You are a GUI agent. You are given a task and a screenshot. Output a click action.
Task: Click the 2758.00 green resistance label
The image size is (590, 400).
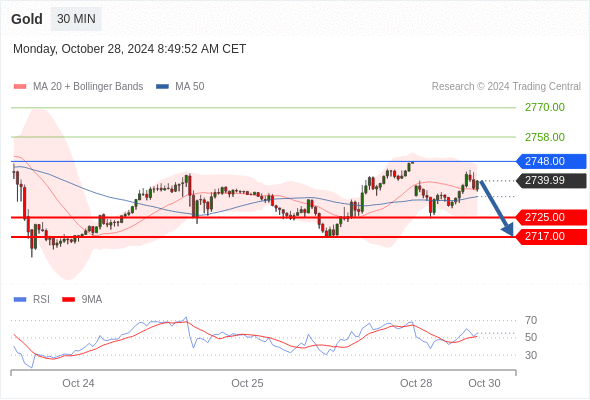(x=545, y=137)
